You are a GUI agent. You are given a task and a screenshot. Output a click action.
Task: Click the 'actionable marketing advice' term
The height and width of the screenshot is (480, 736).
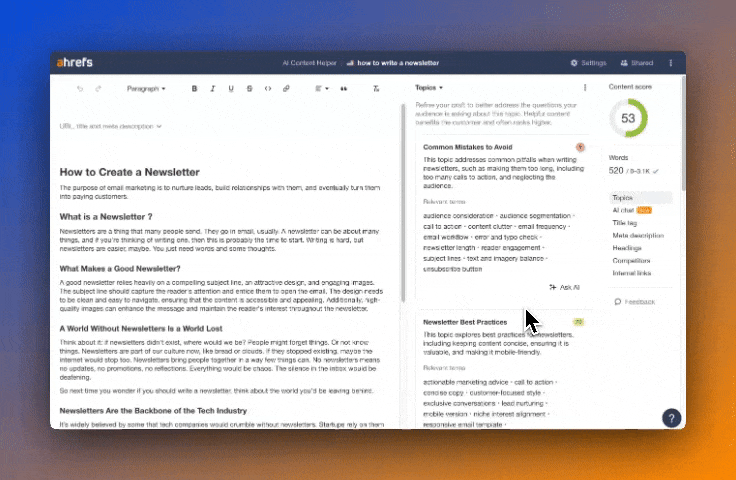coord(466,382)
